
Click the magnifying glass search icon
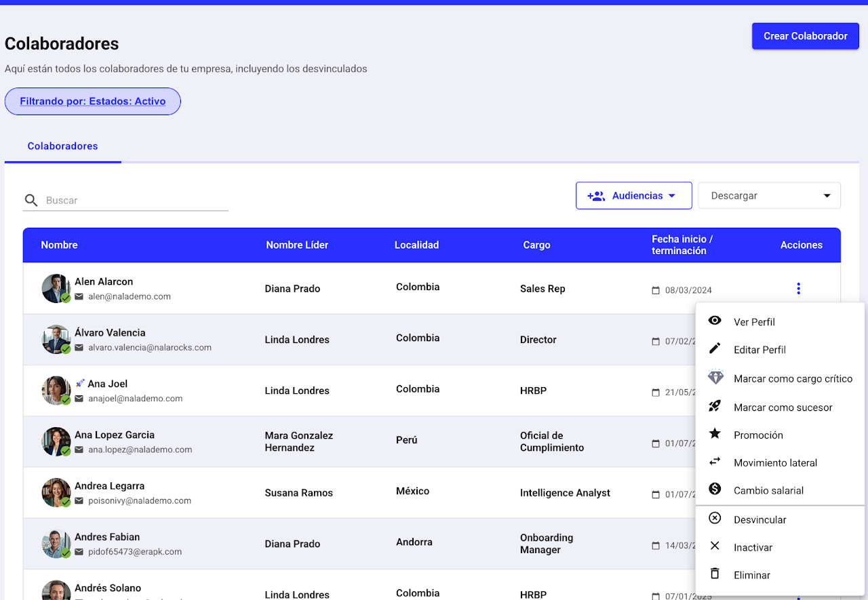(31, 201)
